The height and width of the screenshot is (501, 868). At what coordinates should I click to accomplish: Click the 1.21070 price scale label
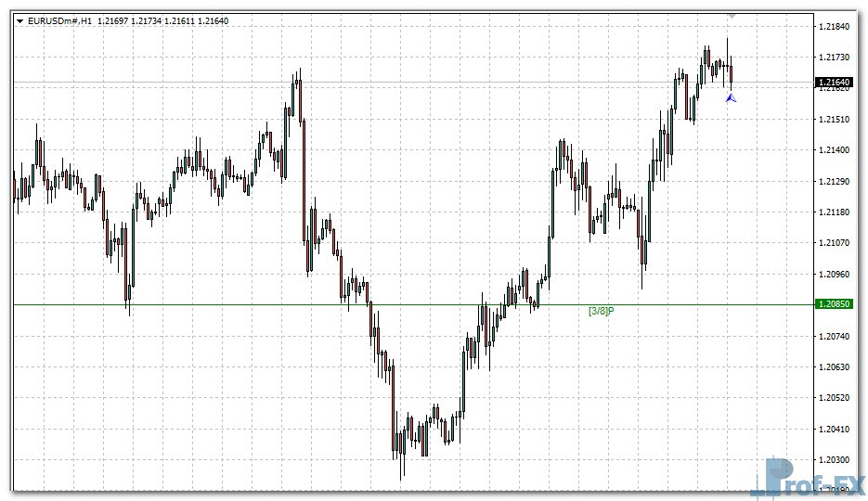[835, 243]
